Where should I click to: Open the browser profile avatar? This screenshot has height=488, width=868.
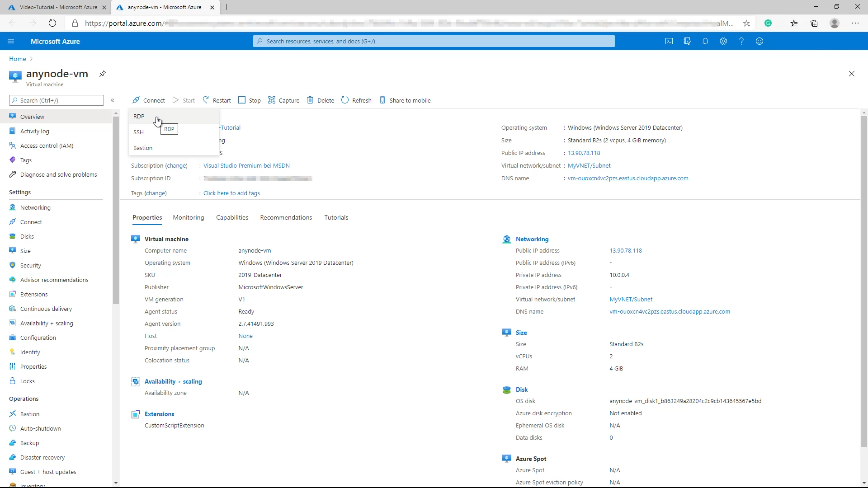click(x=835, y=23)
